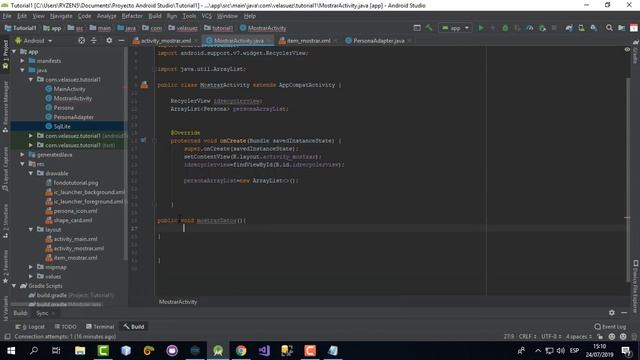Open Project panel settings gear
The height and width of the screenshot is (360, 640).
pyautogui.click(x=109, y=40)
